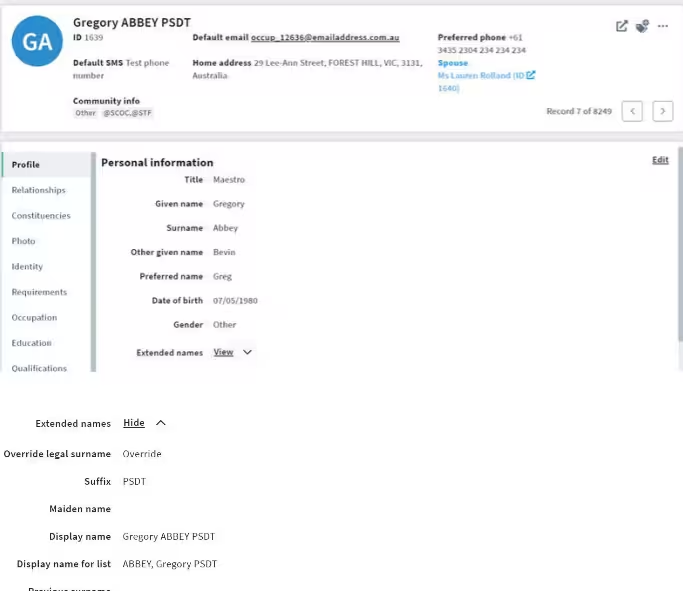Click Display name value Gregory ABBEY PSDT
The image size is (683, 591).
pyautogui.click(x=169, y=537)
